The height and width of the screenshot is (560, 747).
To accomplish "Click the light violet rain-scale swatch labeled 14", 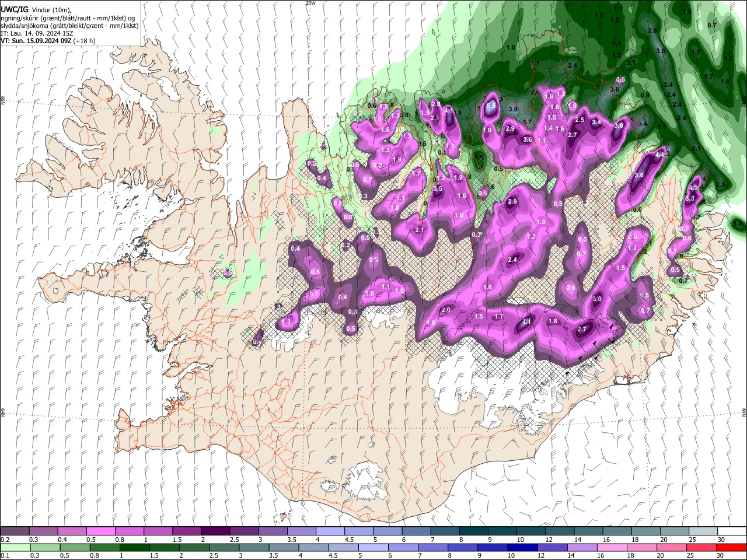I will [x=581, y=547].
